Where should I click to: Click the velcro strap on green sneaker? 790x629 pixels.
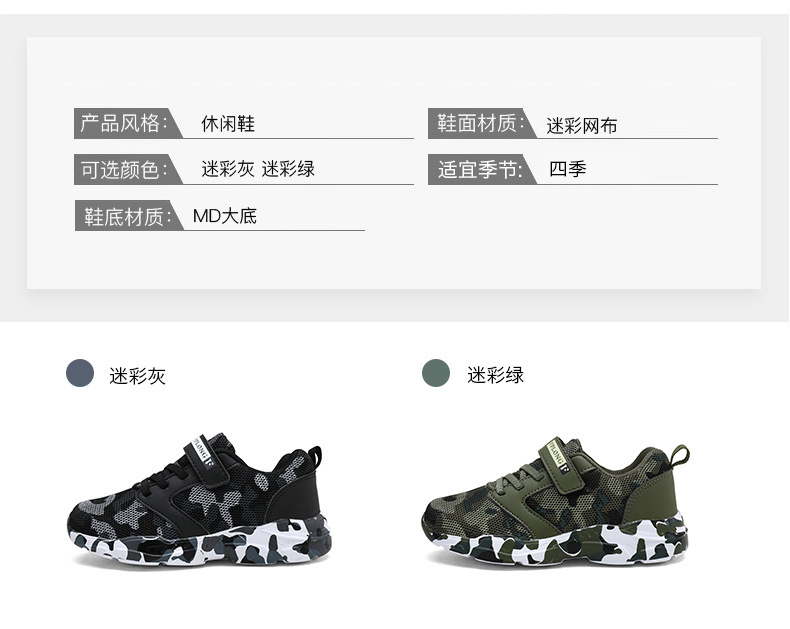pos(558,457)
